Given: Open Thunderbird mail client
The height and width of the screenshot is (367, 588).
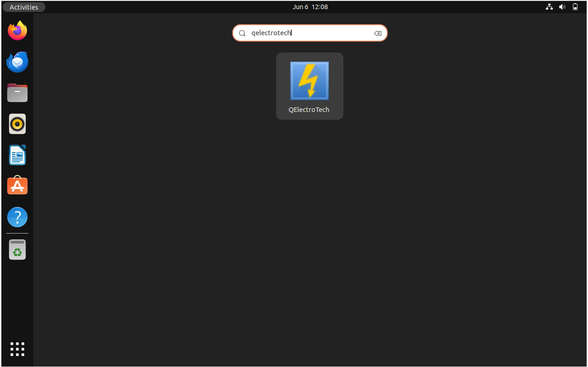Looking at the screenshot, I should tap(17, 62).
